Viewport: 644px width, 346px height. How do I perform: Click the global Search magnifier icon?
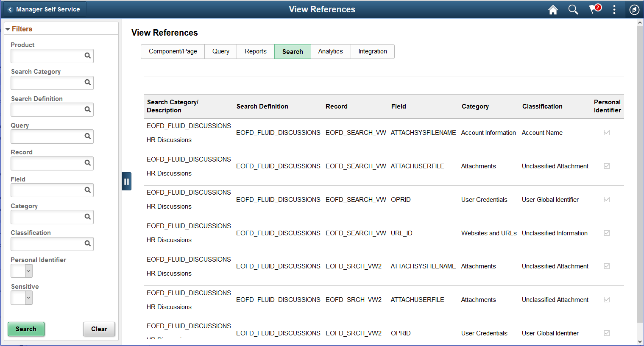click(x=573, y=9)
